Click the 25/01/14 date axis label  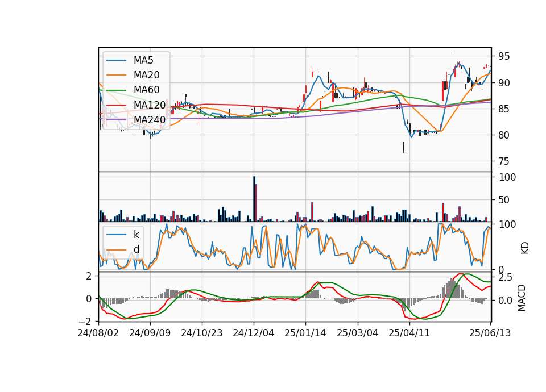tap(305, 333)
